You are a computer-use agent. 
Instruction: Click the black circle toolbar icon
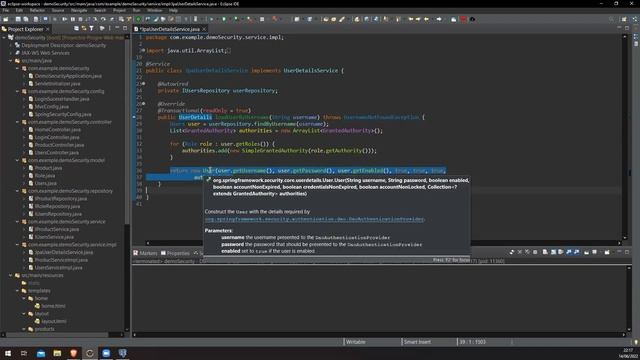pyautogui.click(x=472, y=19)
